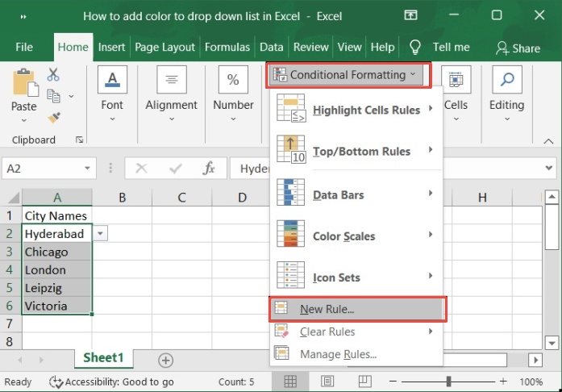
Task: Collapse the ribbon with the caret
Action: [x=548, y=141]
